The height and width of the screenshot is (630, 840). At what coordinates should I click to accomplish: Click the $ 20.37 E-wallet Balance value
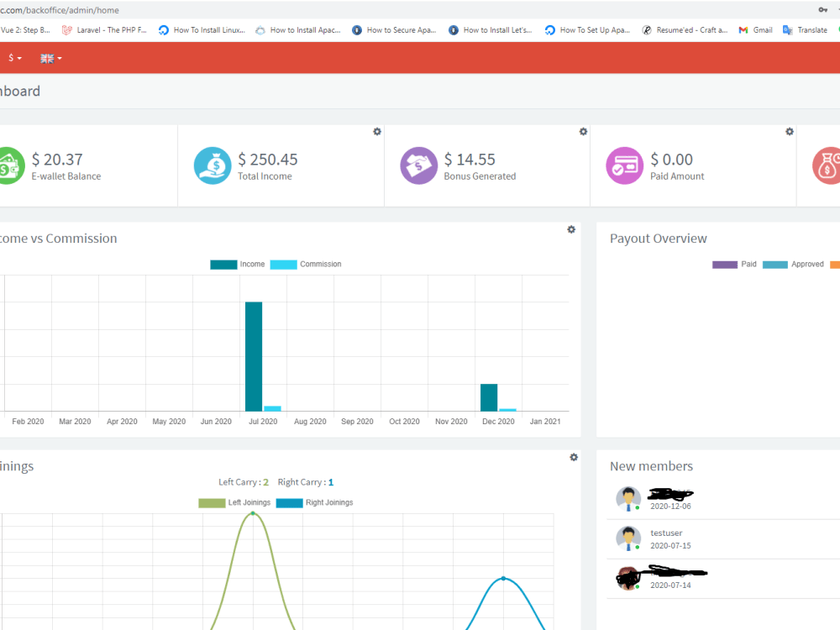coord(57,159)
